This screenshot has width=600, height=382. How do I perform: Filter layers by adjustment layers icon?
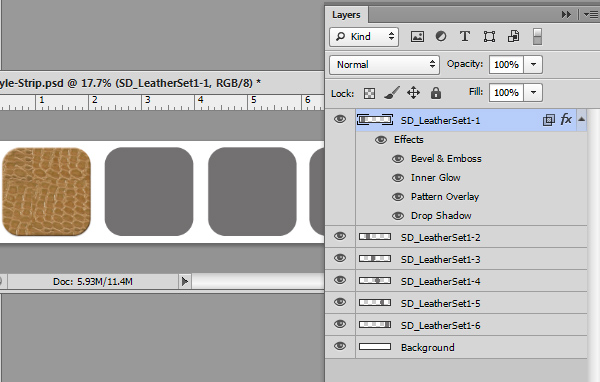pyautogui.click(x=441, y=36)
